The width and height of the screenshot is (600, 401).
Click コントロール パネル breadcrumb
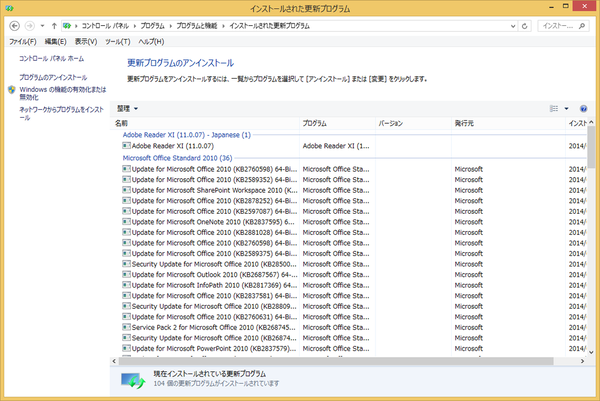coord(105,26)
